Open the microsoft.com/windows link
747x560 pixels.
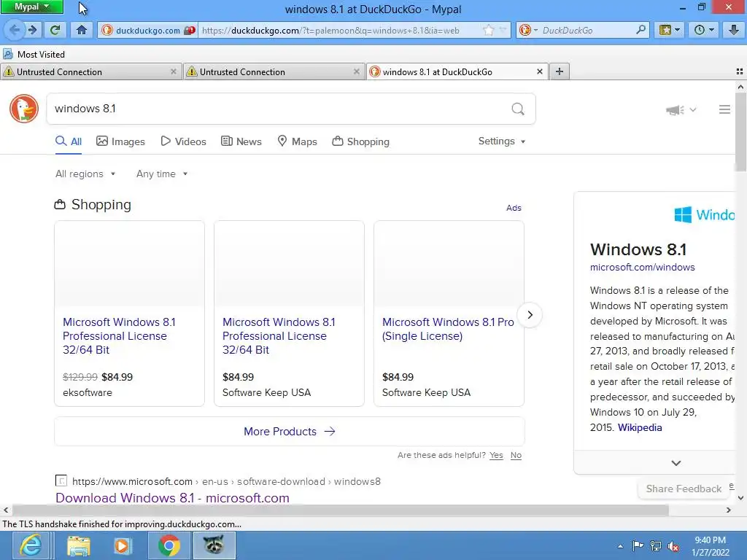[x=642, y=267]
